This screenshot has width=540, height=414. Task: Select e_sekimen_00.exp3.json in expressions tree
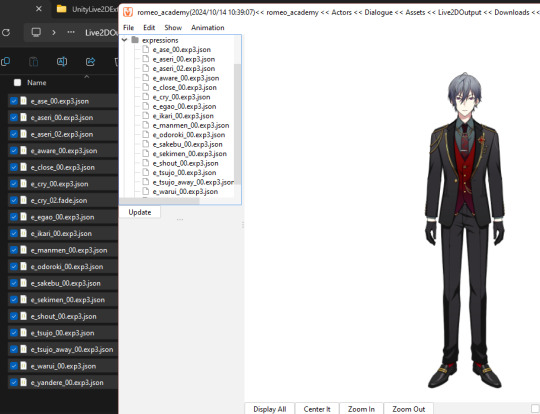(x=189, y=154)
